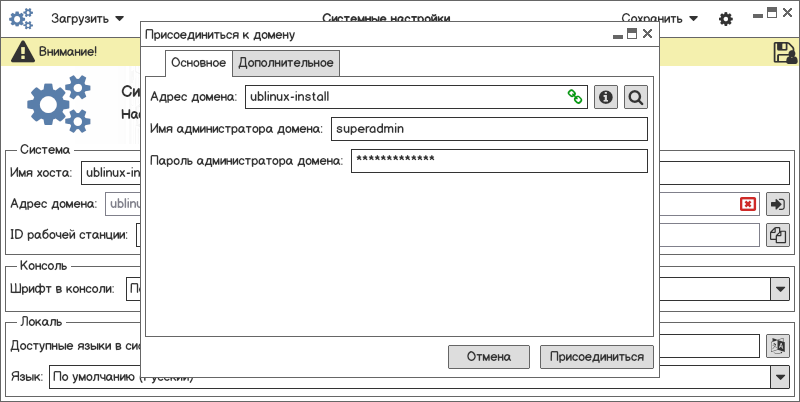800x402 pixels.
Task: Focus the domain administrator name field
Action: pyautogui.click(x=489, y=129)
